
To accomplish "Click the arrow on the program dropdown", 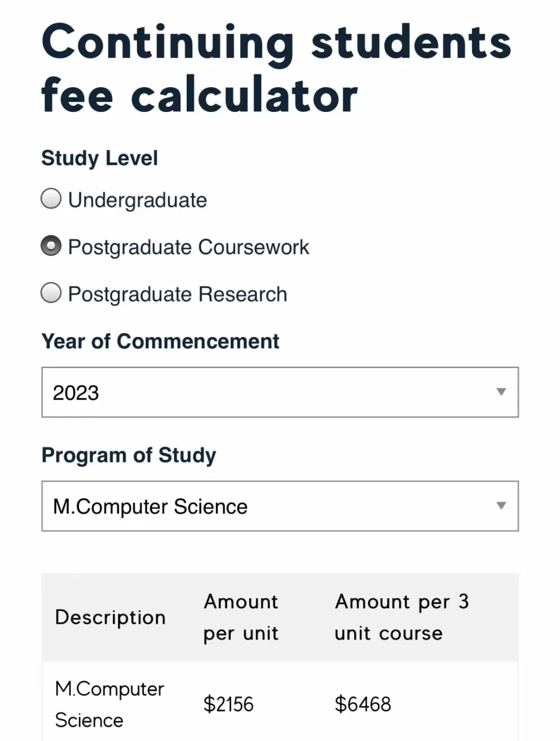I will [501, 506].
